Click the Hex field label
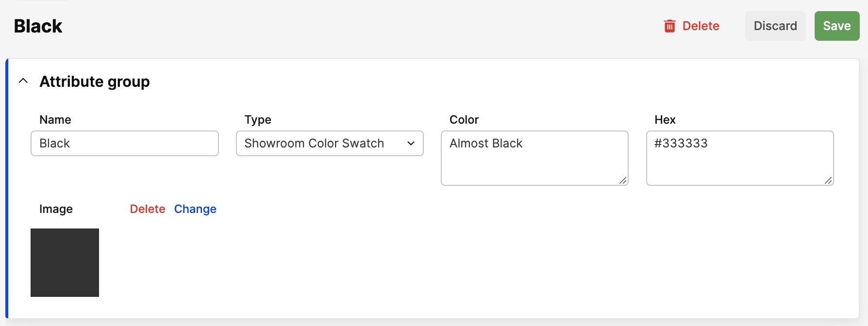The image size is (868, 326). pyautogui.click(x=665, y=120)
